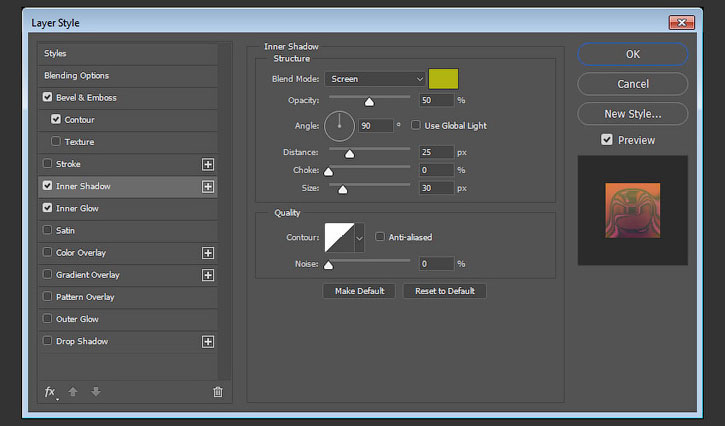The width and height of the screenshot is (725, 426).
Task: Click the move effect down arrow
Action: pos(96,392)
